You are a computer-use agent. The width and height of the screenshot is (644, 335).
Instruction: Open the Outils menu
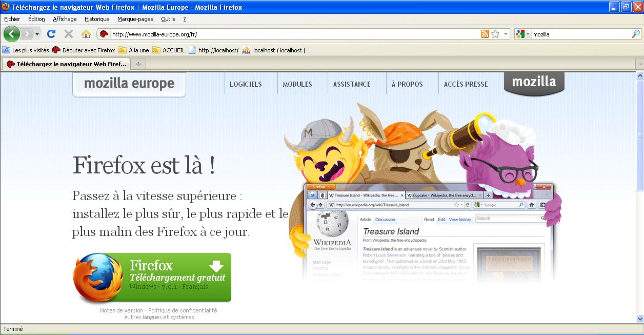(168, 19)
